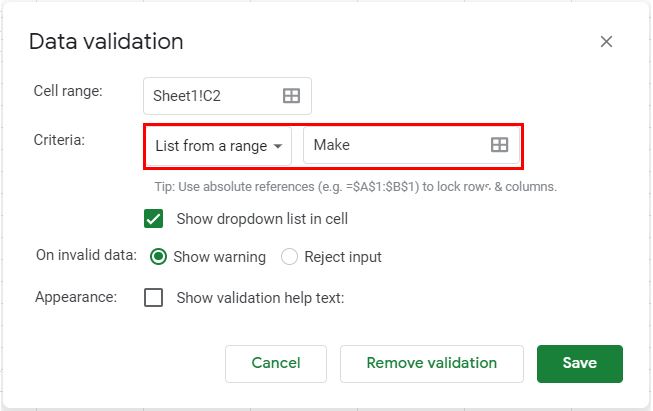This screenshot has height=411, width=653.
Task: Tick the Show dropdown list in cell checkbox
Action: 154,218
